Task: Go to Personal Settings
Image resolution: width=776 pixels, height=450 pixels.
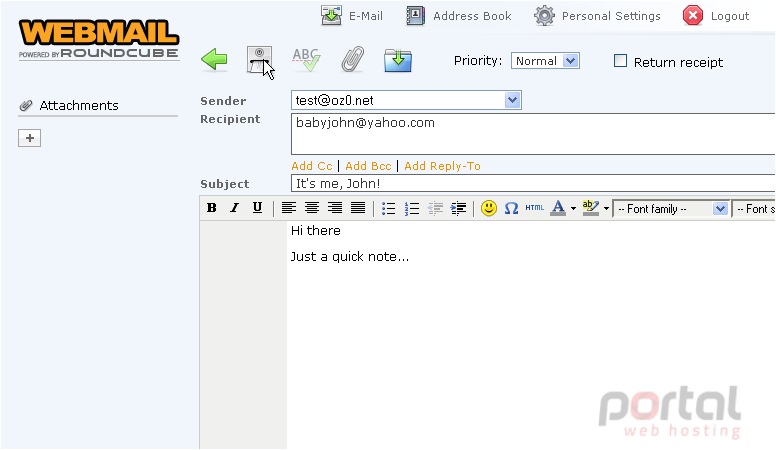Action: (597, 16)
